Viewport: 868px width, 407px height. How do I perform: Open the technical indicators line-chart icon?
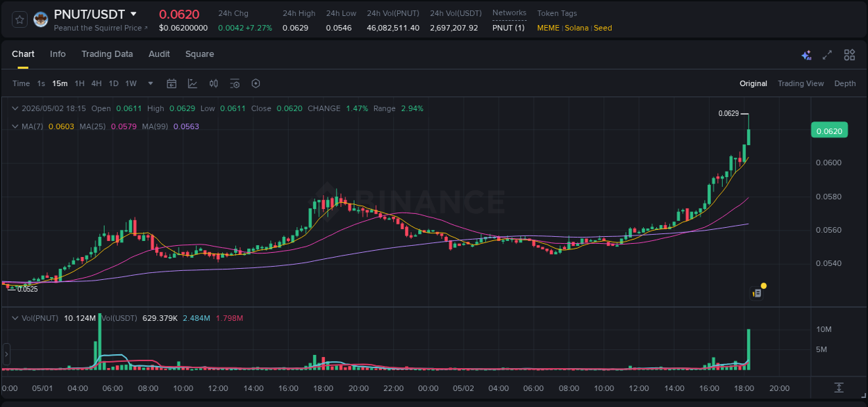tap(192, 83)
